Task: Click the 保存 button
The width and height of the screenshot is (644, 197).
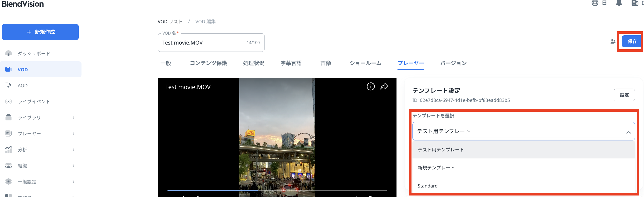Action: tap(632, 42)
